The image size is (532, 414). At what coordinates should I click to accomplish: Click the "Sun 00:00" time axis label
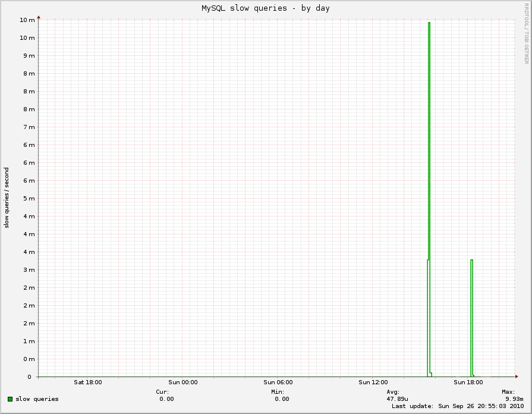click(x=182, y=382)
